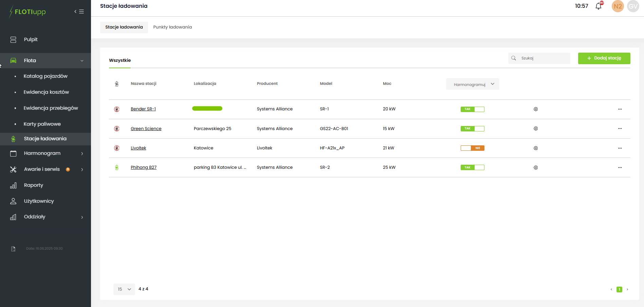This screenshot has height=307, width=644.
Task: Switch to Punkty ładowania tab
Action: 172,27
